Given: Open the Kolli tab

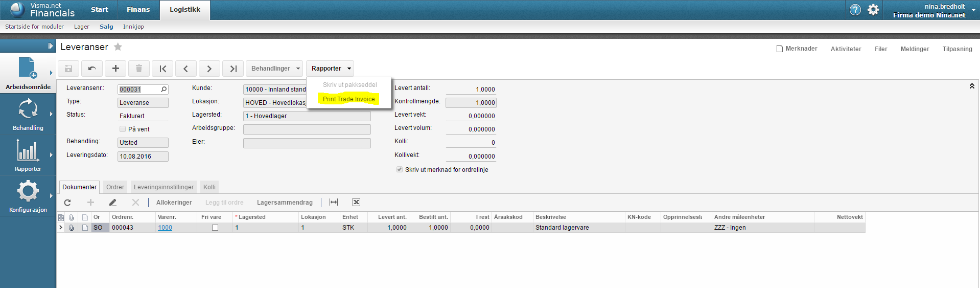Looking at the screenshot, I should coord(209,187).
